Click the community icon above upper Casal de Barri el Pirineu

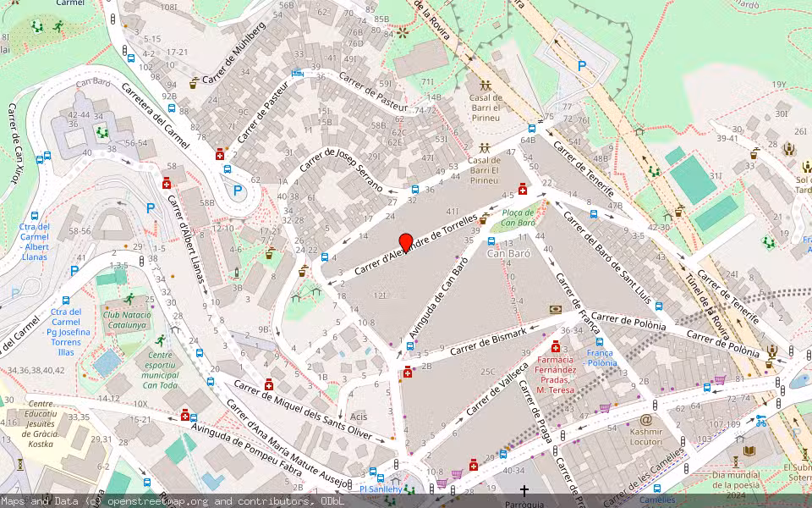[486, 86]
